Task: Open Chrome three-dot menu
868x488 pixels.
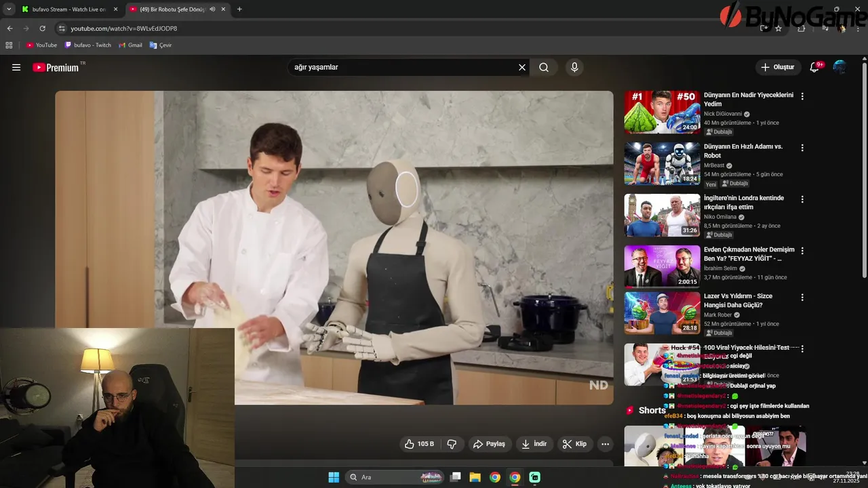Action: click(x=859, y=28)
